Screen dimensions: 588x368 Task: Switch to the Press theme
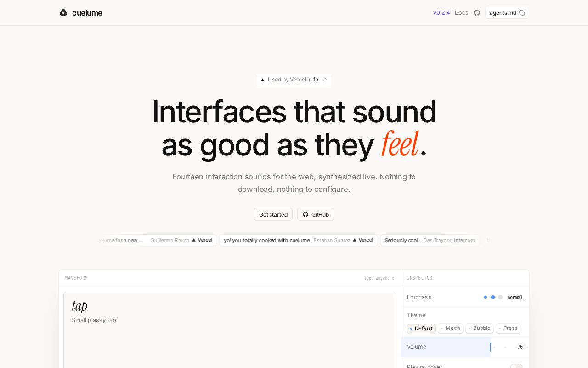coord(508,328)
